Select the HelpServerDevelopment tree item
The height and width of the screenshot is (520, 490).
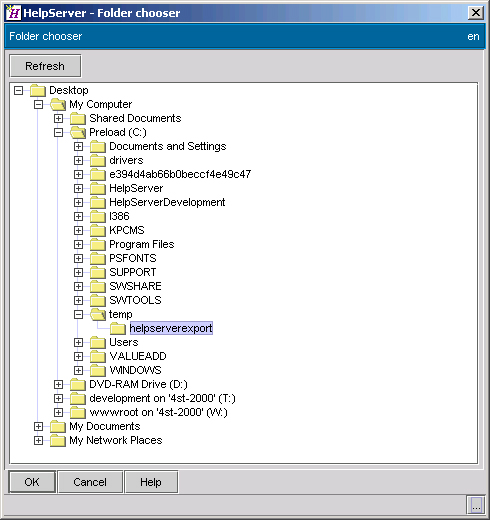tap(167, 202)
